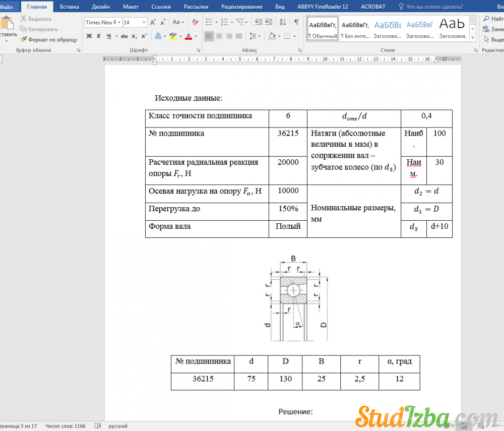The height and width of the screenshot is (431, 504).
Task: Toggle italic formatting (К)
Action: pos(99,36)
